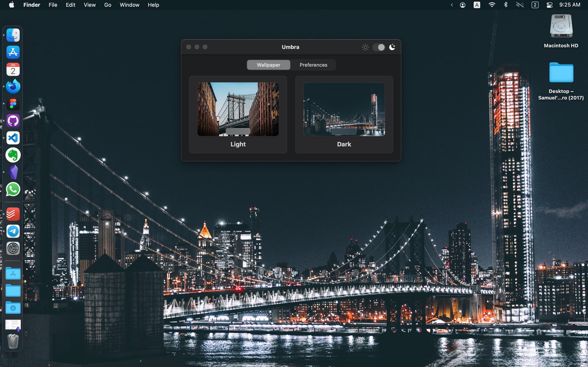Open Visual Studio Code from the dock

pyautogui.click(x=13, y=138)
